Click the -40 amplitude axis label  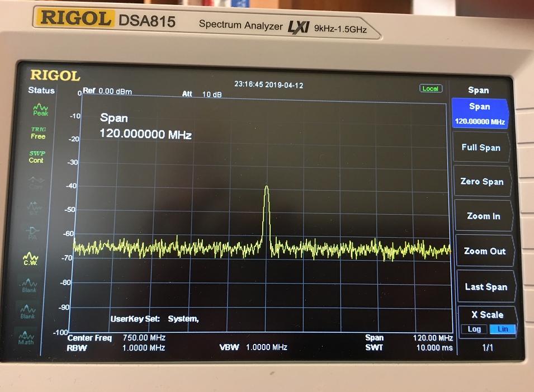click(71, 186)
